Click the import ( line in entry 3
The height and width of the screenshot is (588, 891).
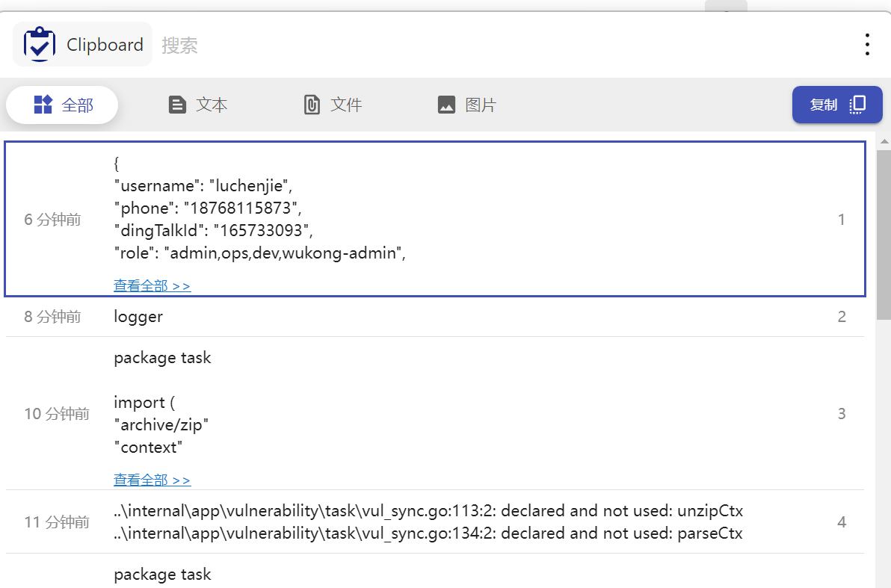coord(144,403)
